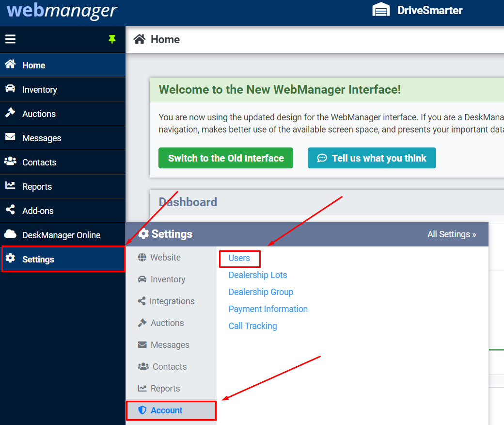Select Account category in Settings flyout
The image size is (504, 425).
coord(166,410)
